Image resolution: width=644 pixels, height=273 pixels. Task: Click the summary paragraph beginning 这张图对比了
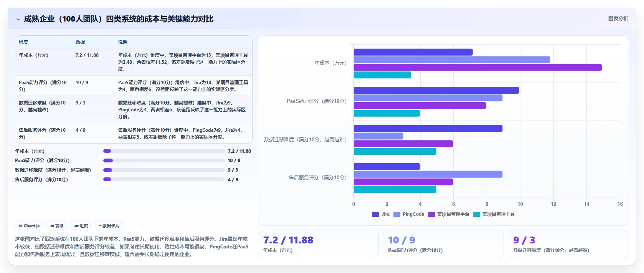click(132, 247)
